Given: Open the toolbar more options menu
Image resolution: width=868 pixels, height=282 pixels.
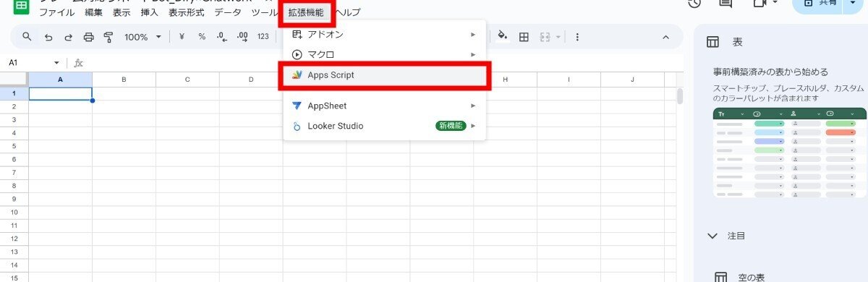Looking at the screenshot, I should tap(577, 37).
